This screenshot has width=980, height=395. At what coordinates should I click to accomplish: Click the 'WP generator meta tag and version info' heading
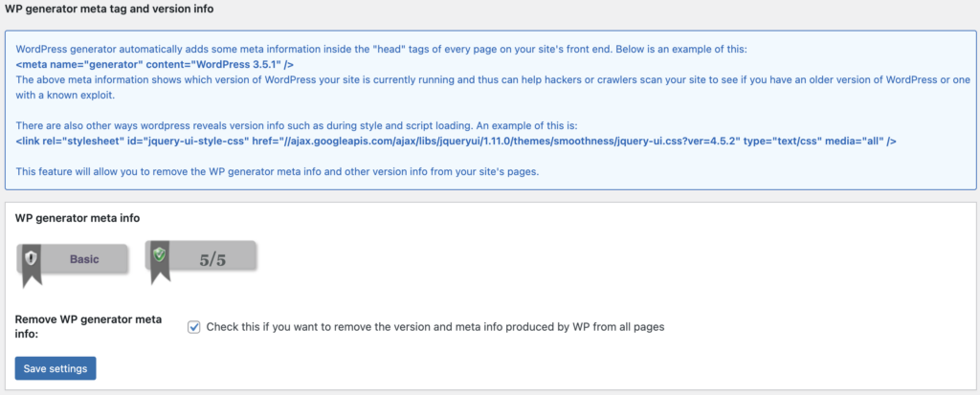coord(109,10)
